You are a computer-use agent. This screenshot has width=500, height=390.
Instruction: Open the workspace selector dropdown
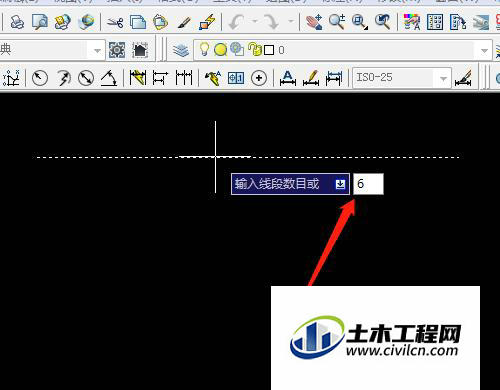point(97,51)
